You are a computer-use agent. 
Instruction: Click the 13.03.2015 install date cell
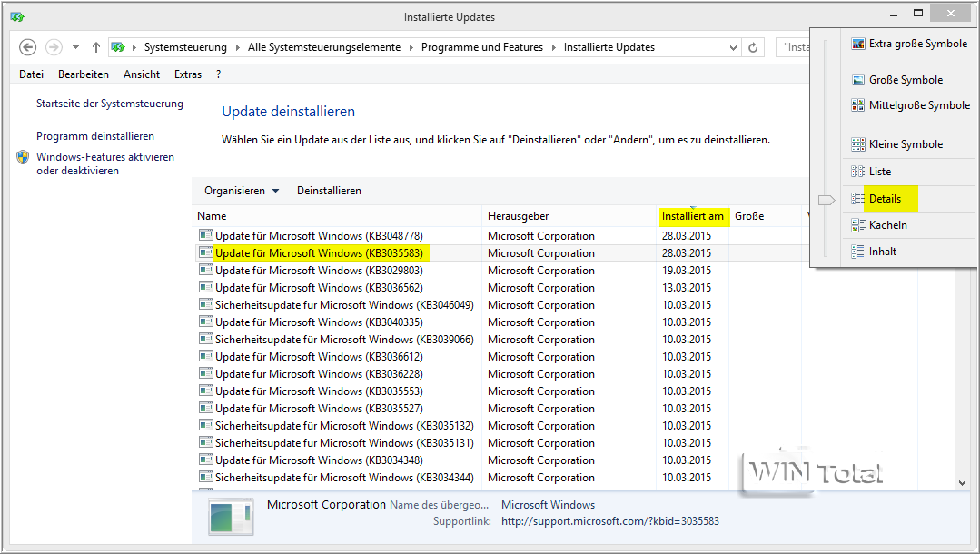(687, 288)
